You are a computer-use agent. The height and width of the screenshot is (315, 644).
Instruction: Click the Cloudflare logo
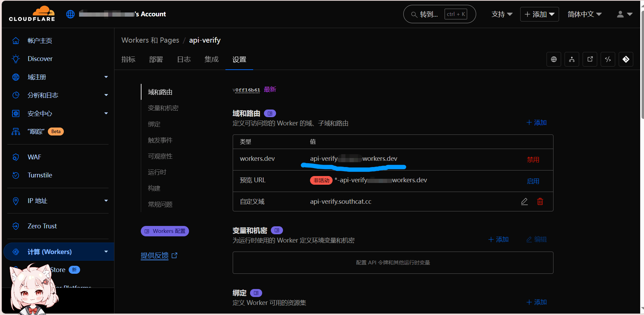pyautogui.click(x=32, y=14)
